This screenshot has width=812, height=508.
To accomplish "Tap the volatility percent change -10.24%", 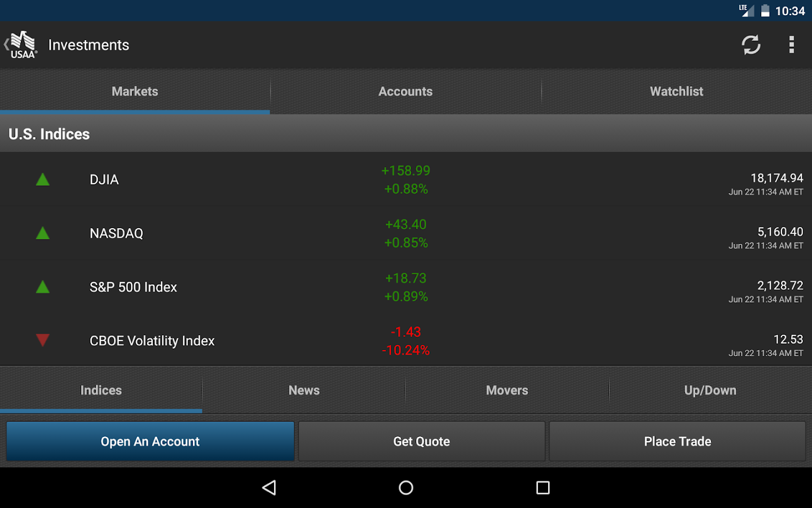I will (406, 350).
